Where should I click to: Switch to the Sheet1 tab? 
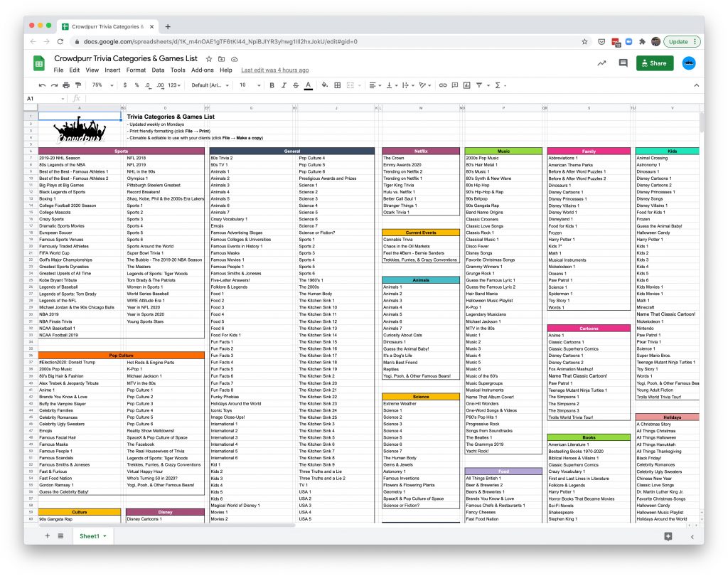click(89, 537)
